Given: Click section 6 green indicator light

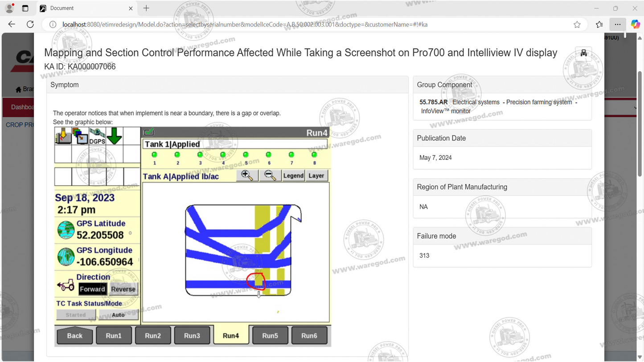Looking at the screenshot, I should pos(269,155).
